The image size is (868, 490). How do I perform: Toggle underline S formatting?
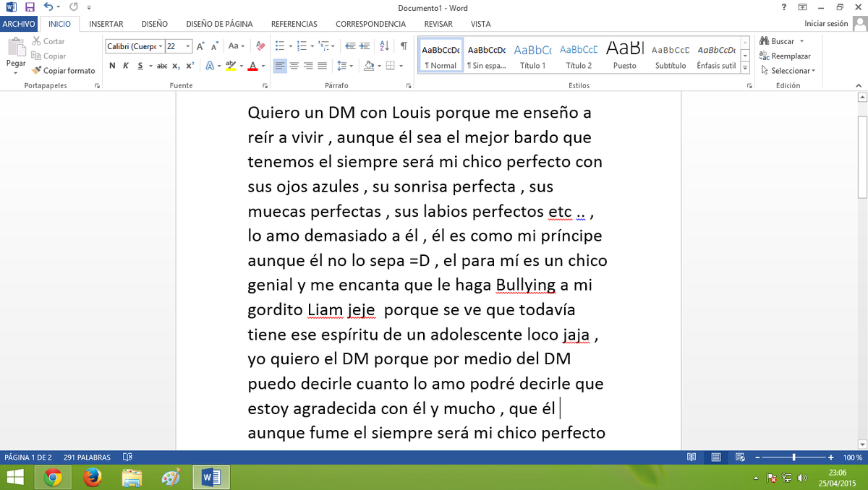point(140,66)
